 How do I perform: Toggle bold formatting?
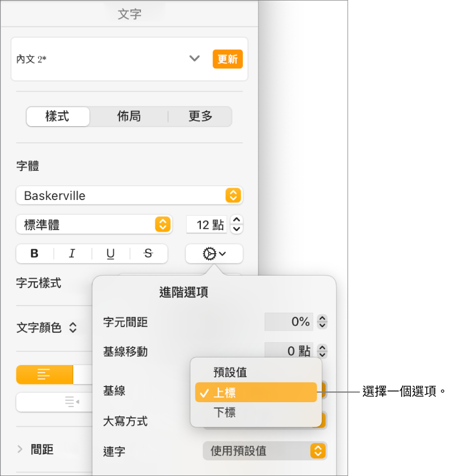(34, 254)
